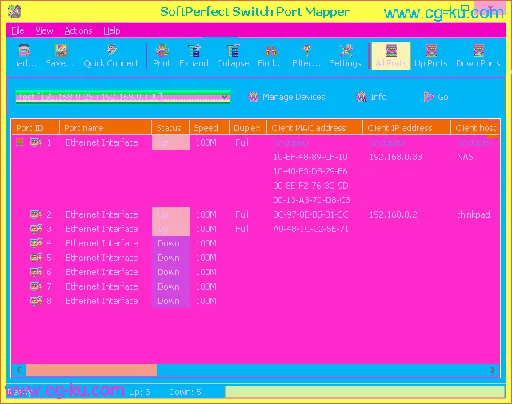Click the Down: 5 status bar entry
Viewport: 512px width, 404px height.
[185, 392]
